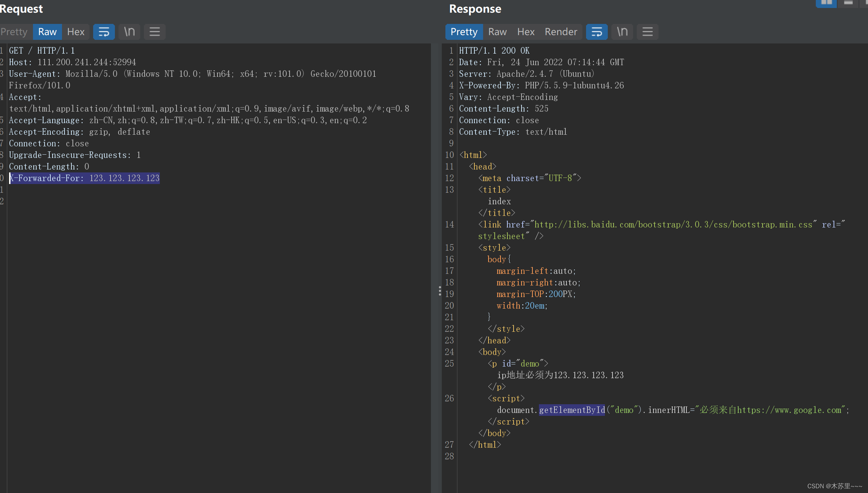This screenshot has height=493, width=868.
Task: Click the User-Agent header text
Action: (192, 80)
